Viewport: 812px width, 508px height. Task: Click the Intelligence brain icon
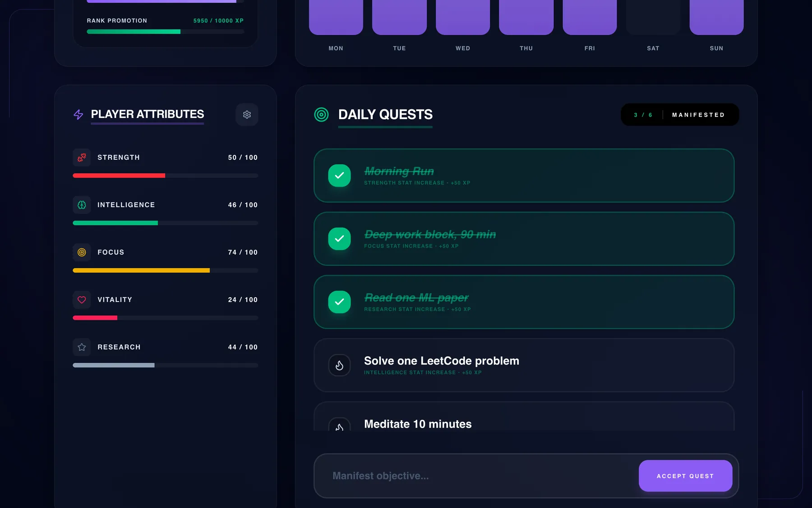(82, 205)
